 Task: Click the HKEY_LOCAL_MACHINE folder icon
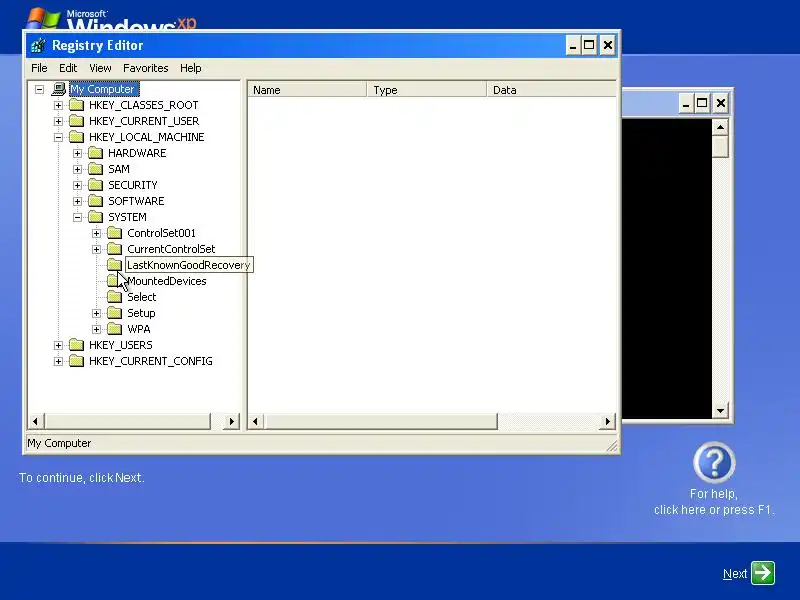click(x=77, y=137)
